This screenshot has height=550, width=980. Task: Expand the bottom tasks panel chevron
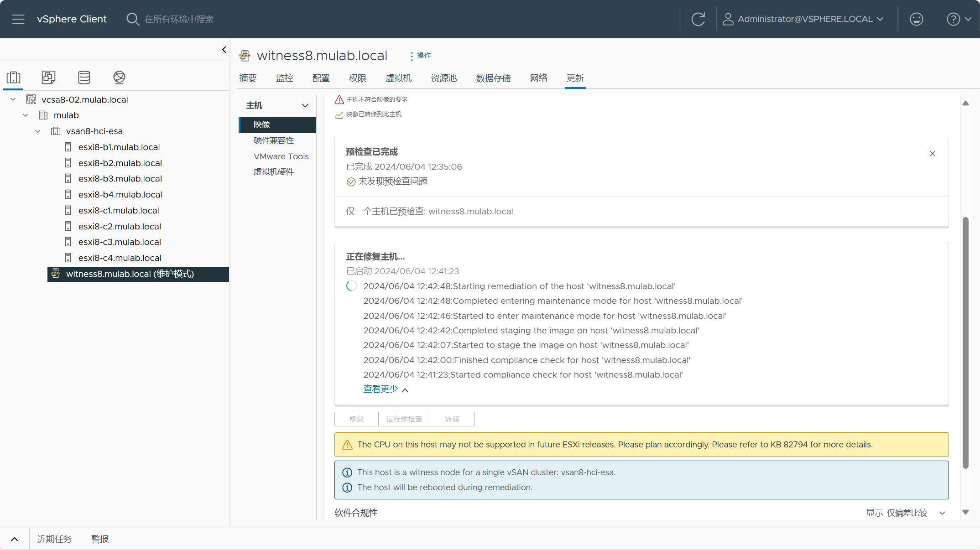[x=15, y=539]
